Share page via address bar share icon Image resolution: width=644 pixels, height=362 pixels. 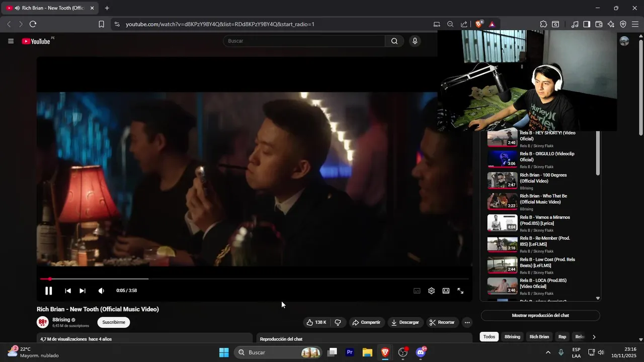point(464,24)
